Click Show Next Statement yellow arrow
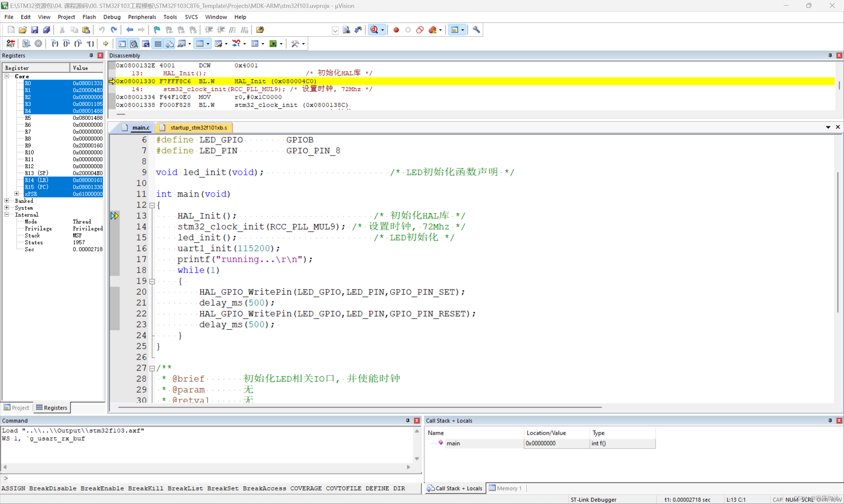Viewport: 844px width, 504px height. pos(106,43)
